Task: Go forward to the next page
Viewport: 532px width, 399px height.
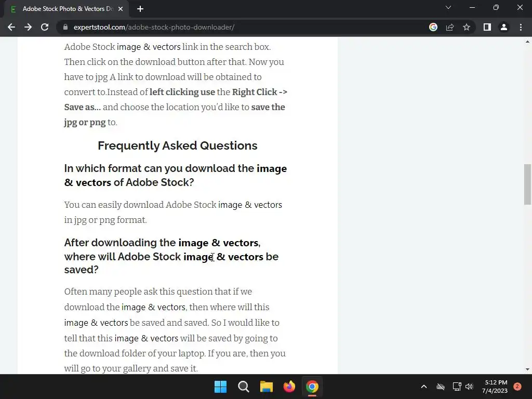Action: click(x=28, y=27)
